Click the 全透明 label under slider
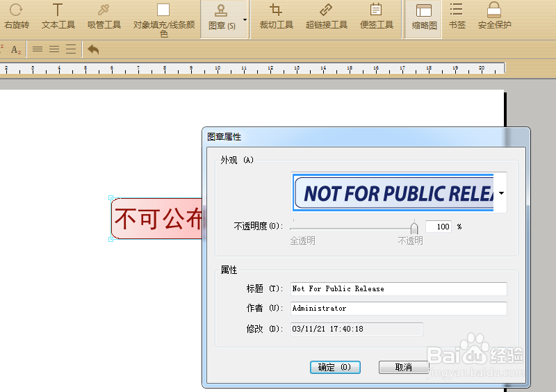 coord(302,241)
